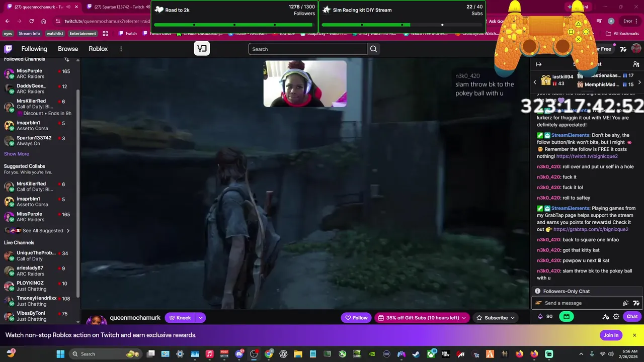The width and height of the screenshot is (644, 362).
Task: Expand See All Suggested collabs
Action: click(x=43, y=231)
